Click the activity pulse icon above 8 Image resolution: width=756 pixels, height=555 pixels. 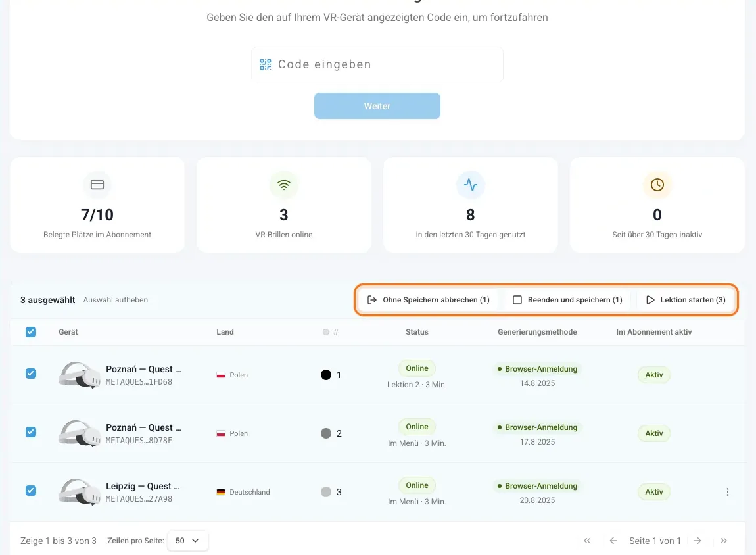(x=471, y=185)
